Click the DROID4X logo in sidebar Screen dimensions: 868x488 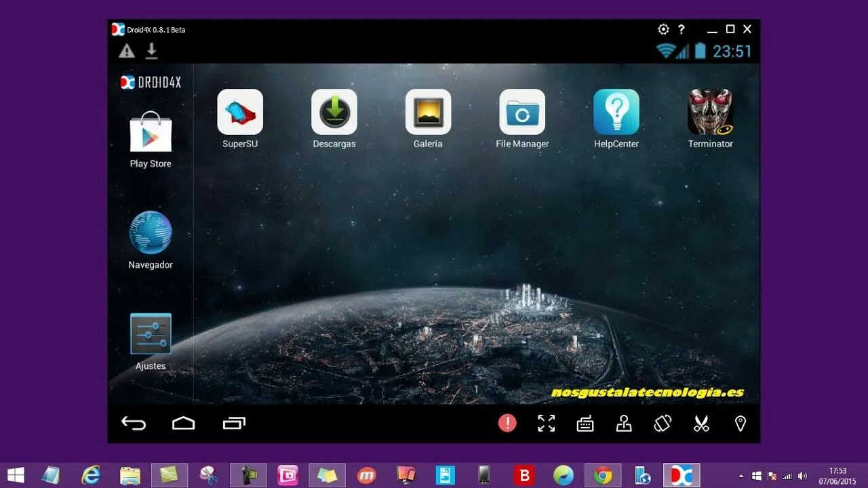151,82
